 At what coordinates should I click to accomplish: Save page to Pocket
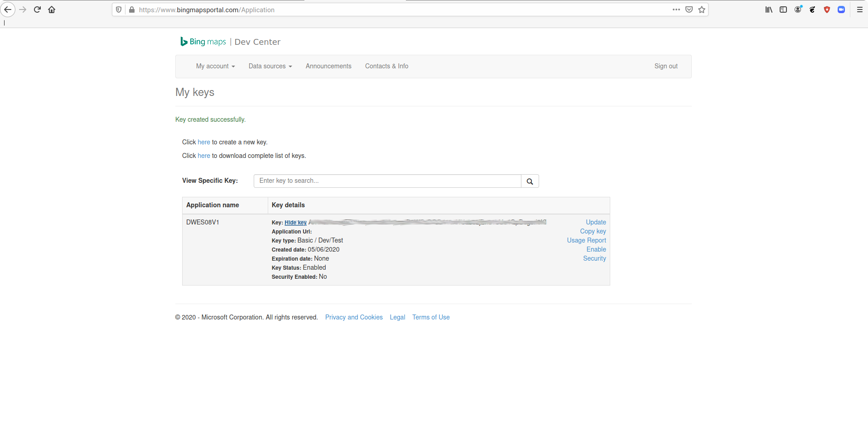(x=689, y=10)
